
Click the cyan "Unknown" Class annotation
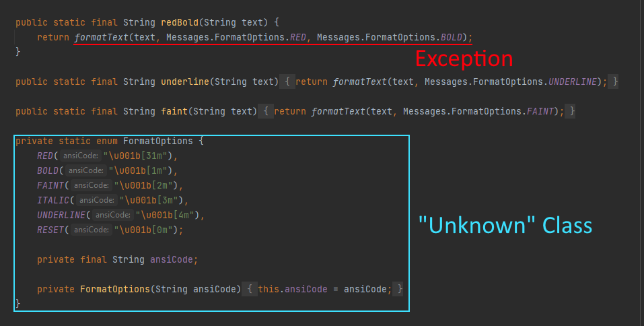click(505, 225)
